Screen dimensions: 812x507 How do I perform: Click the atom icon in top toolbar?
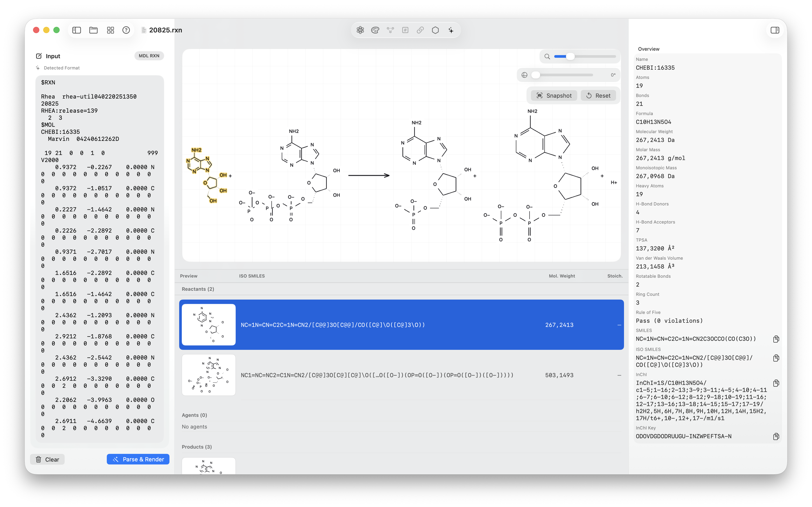click(360, 30)
